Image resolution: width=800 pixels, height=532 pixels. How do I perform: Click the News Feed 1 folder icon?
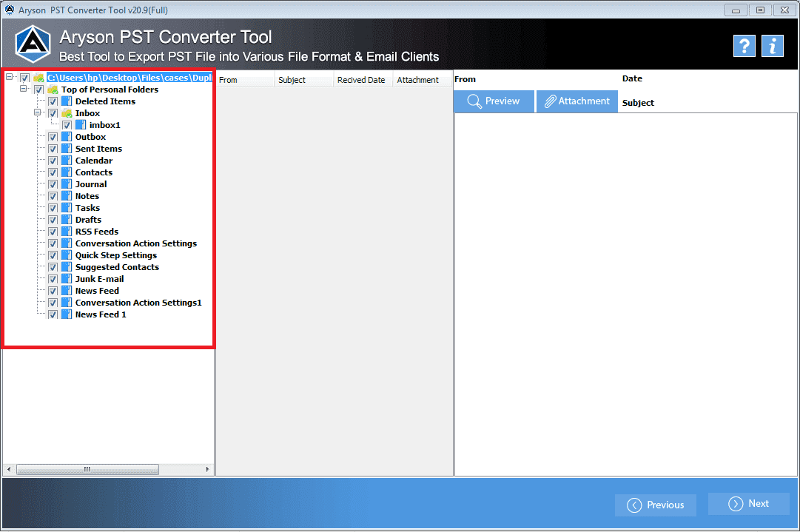67,314
